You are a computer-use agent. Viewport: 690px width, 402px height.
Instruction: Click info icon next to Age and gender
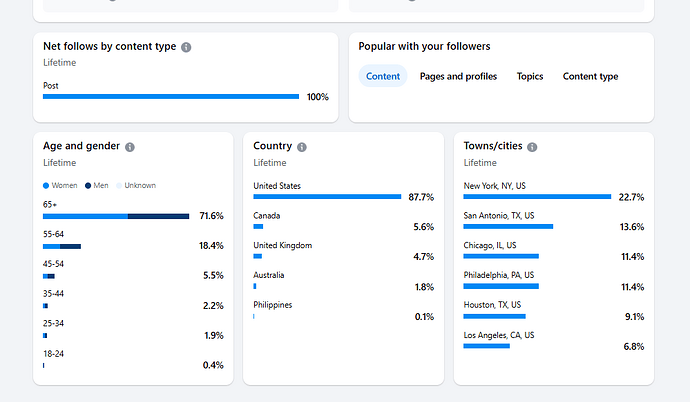pos(130,147)
